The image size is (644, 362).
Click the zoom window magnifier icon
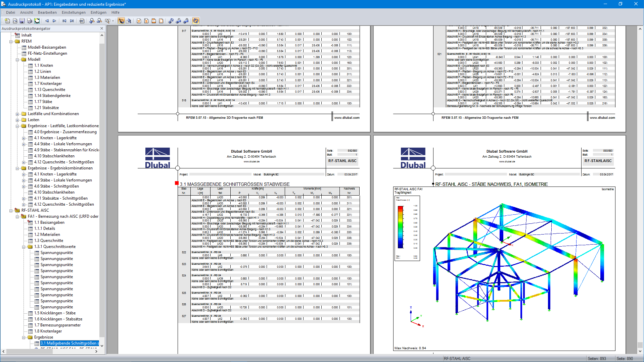pos(107,21)
